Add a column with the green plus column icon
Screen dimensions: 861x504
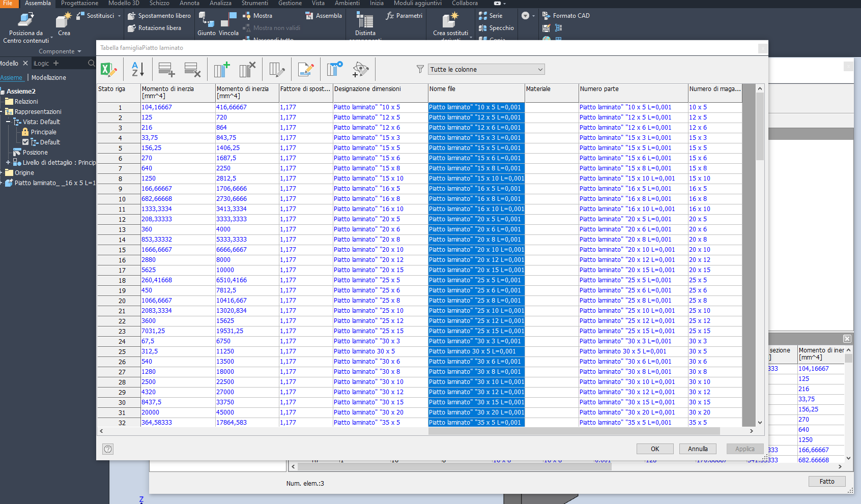click(222, 69)
